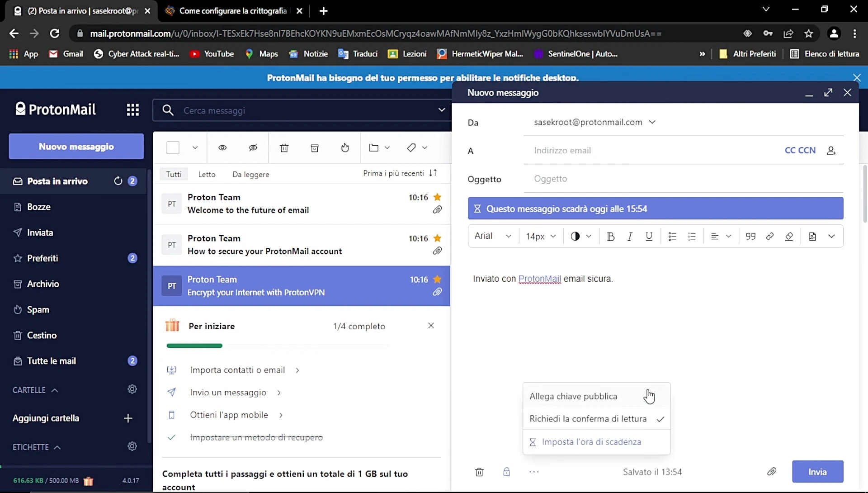
Task: Open the Proton apps grid menu
Action: click(x=132, y=110)
